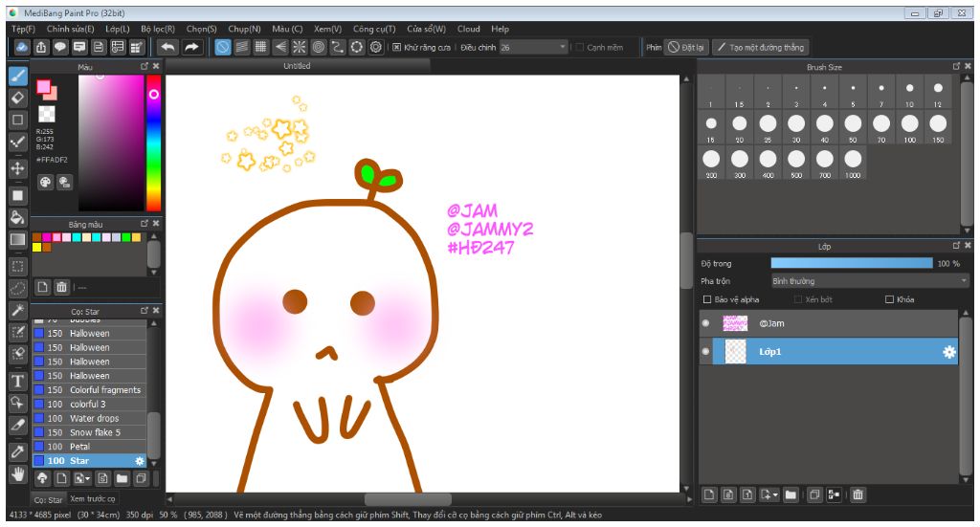Open the Tệp(F) menu
The width and height of the screenshot is (980, 527).
pyautogui.click(x=24, y=29)
